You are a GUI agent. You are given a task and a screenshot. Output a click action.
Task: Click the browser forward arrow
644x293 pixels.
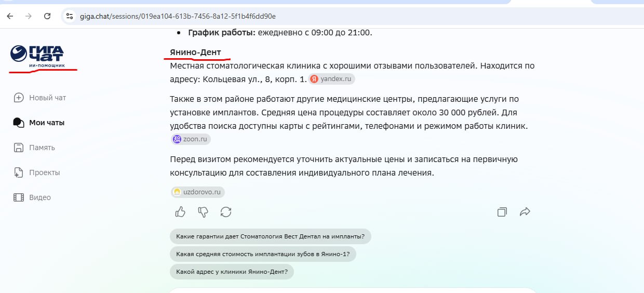(x=29, y=16)
